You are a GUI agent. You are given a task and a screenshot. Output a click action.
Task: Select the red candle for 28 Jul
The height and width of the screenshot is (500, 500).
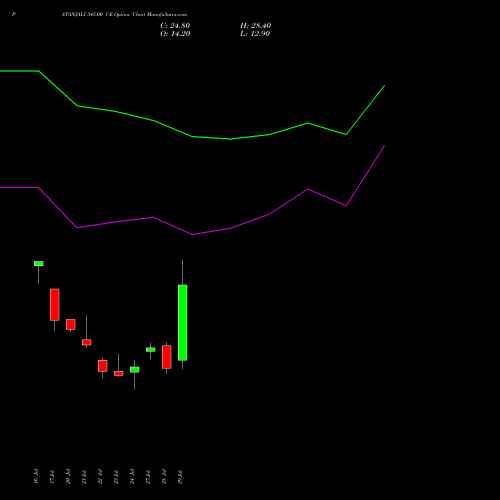tap(167, 357)
